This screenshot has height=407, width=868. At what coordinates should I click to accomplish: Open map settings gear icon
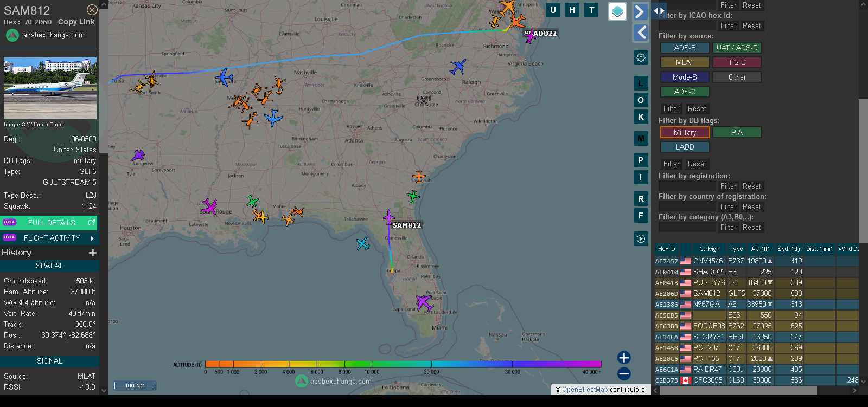click(641, 57)
